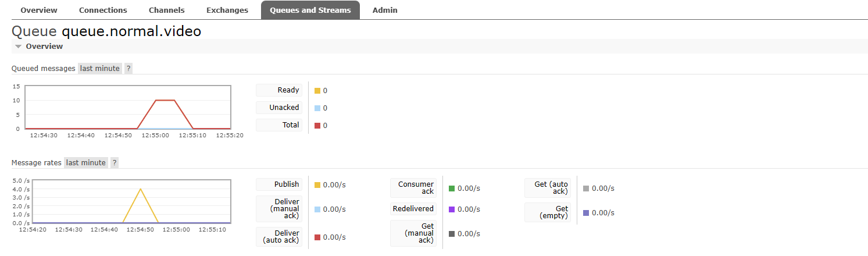The width and height of the screenshot is (868, 256).
Task: Click the green Consumer ack swatch
Action: (x=452, y=189)
